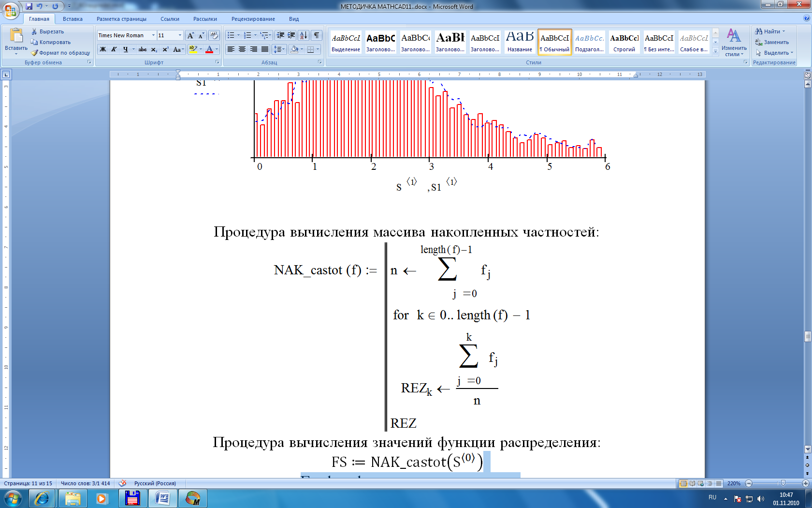Justify paragraph text
Image resolution: width=812 pixels, height=508 pixels.
click(265, 49)
